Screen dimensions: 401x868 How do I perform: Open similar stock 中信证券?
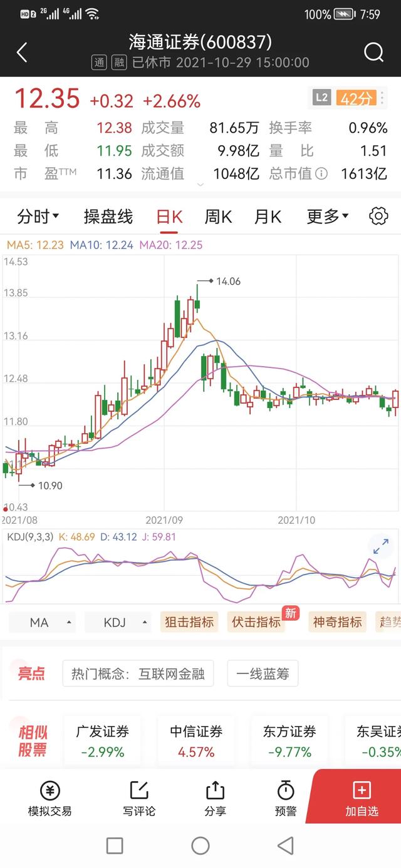click(x=196, y=741)
